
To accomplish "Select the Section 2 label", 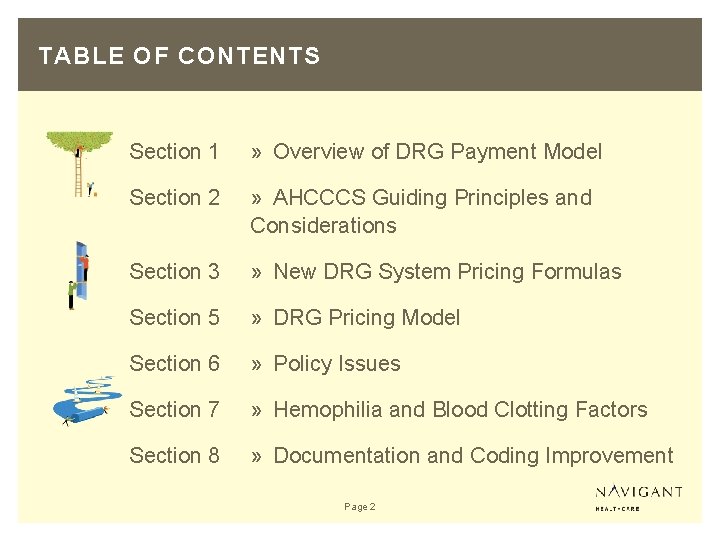I will point(174,198).
